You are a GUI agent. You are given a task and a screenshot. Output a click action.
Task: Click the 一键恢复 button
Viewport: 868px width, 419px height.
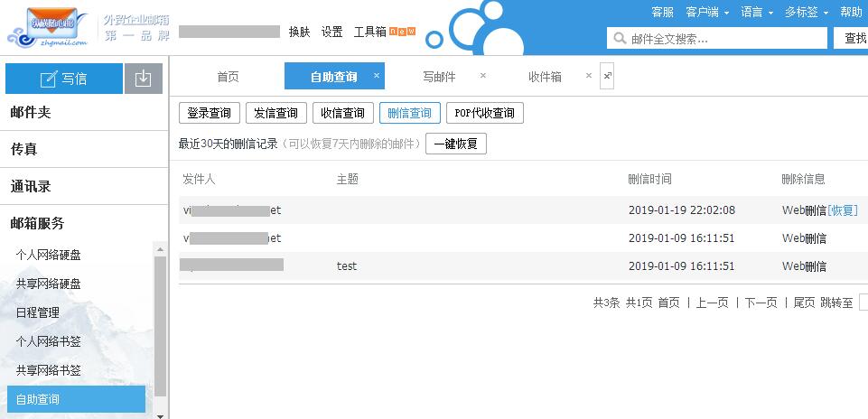tap(456, 144)
